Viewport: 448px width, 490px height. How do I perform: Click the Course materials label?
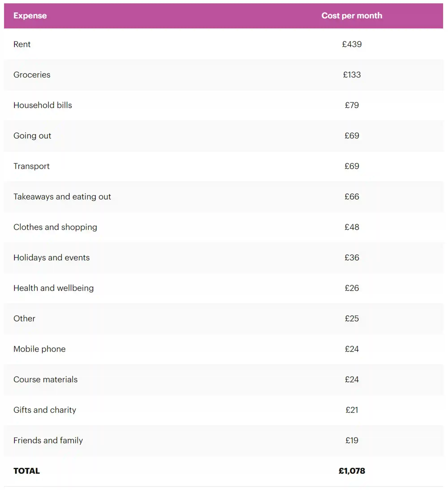point(45,379)
